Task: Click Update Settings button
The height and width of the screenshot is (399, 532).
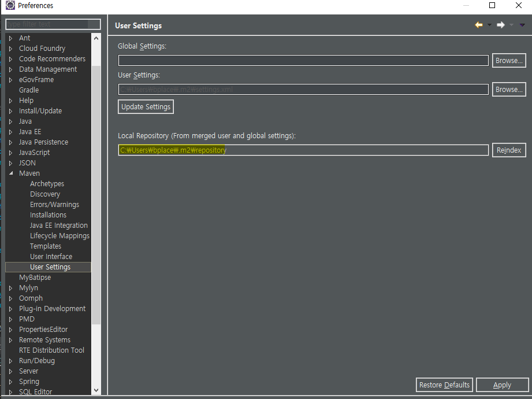Action: (146, 106)
